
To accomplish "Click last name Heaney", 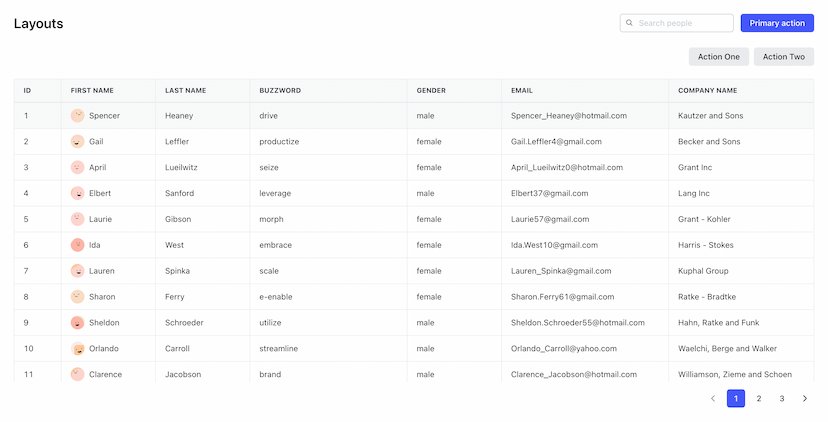I will (x=179, y=116).
